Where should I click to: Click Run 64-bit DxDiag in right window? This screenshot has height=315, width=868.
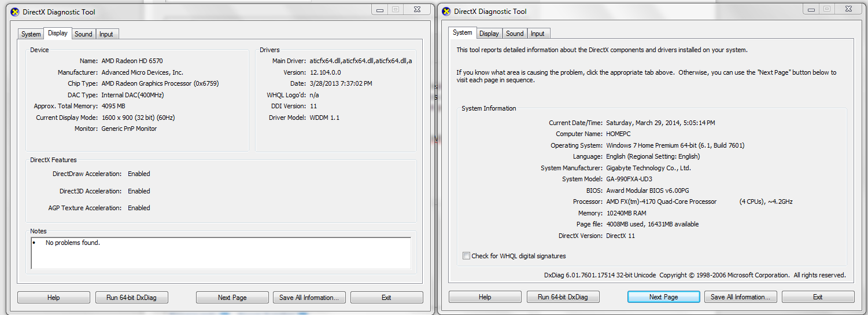point(563,297)
